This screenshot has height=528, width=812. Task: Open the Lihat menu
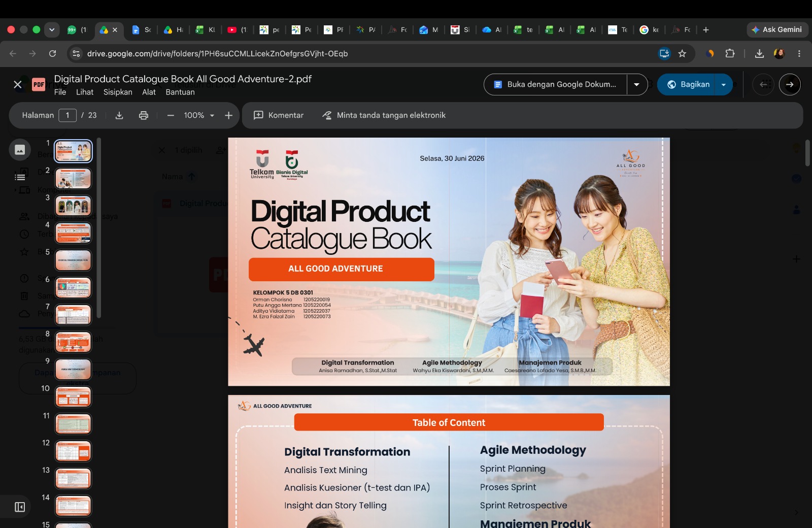[85, 92]
